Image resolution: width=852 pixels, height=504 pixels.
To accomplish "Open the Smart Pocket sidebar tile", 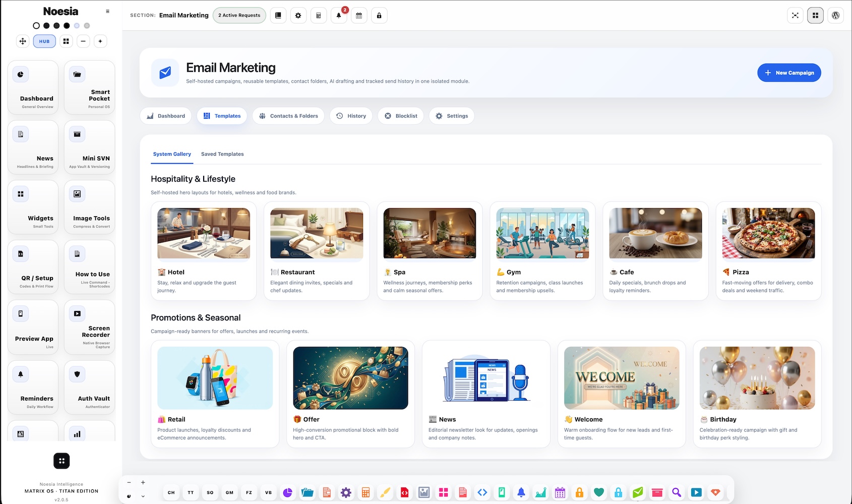I will (x=90, y=88).
